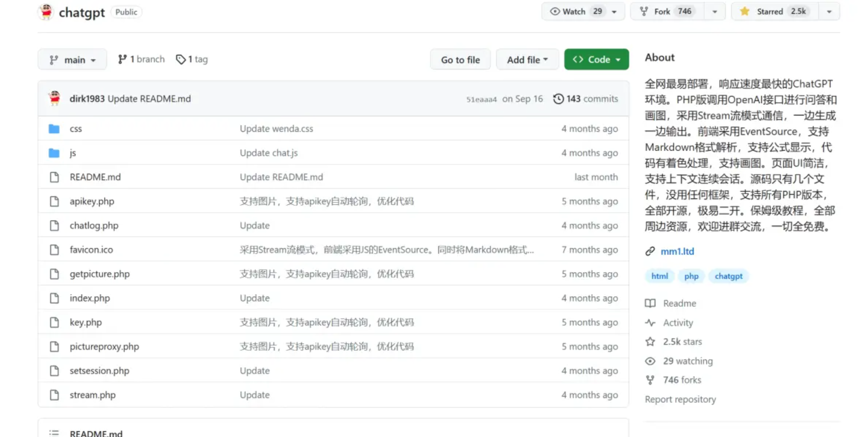Viewport: 868px width, 437px height.
Task: Click the pulse icon next to Activity
Action: tap(650, 323)
